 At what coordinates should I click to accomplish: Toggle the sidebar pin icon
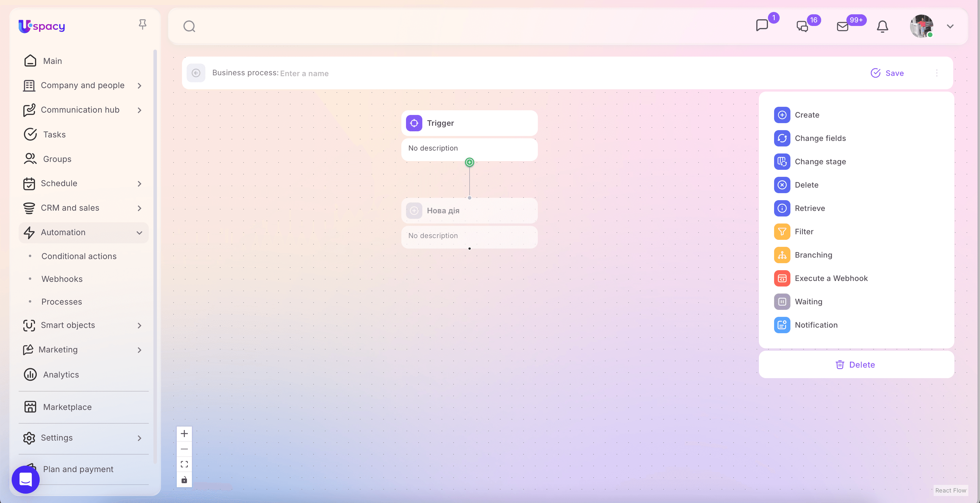(142, 24)
